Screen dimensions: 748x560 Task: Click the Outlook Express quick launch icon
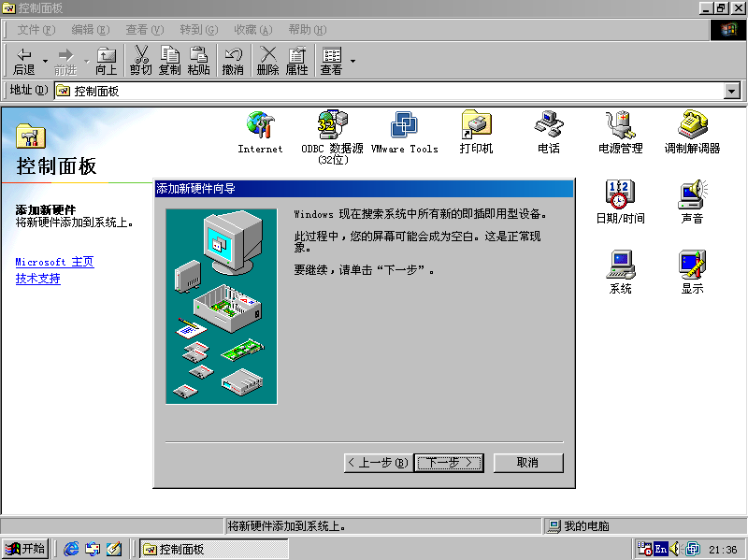93,549
